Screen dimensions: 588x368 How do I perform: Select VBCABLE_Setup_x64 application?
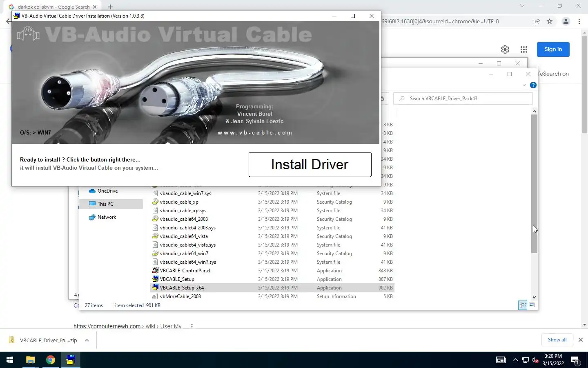pyautogui.click(x=272, y=288)
